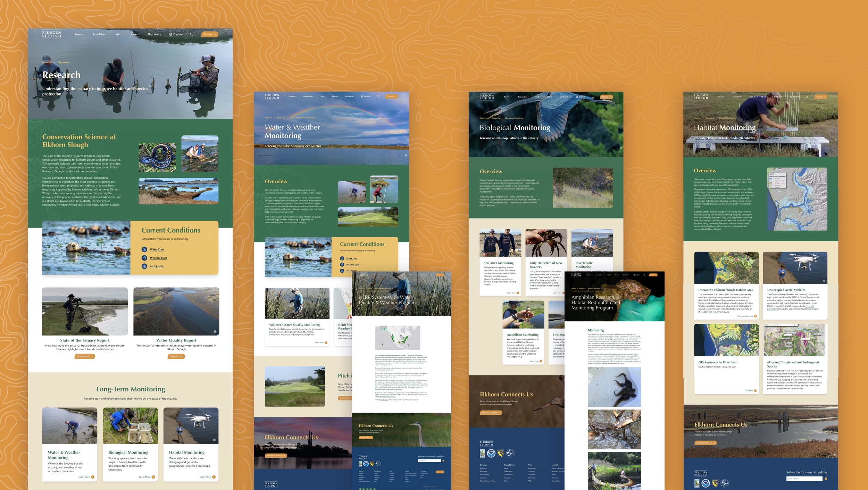Click the Air Quality icon on Research page
Image resolution: width=868 pixels, height=490 pixels.
144,266
